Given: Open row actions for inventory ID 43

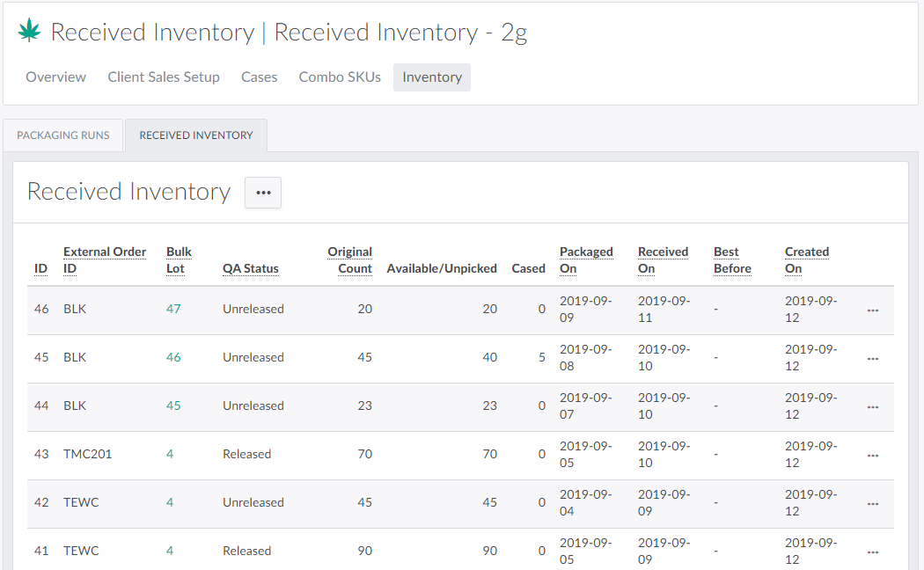Looking at the screenshot, I should point(872,455).
